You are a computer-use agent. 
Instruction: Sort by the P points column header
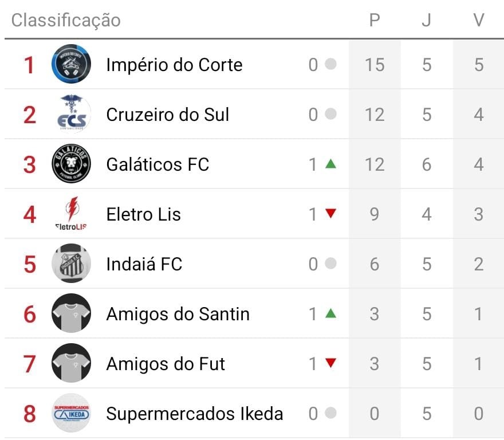[375, 21]
